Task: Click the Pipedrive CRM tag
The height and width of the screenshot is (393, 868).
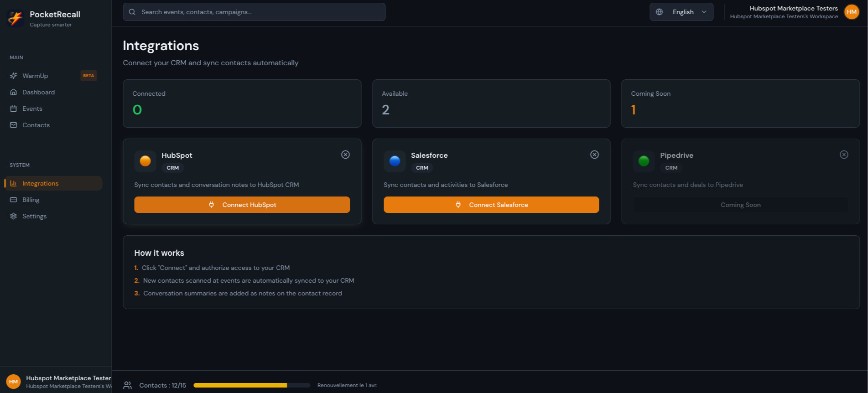Action: (x=671, y=168)
